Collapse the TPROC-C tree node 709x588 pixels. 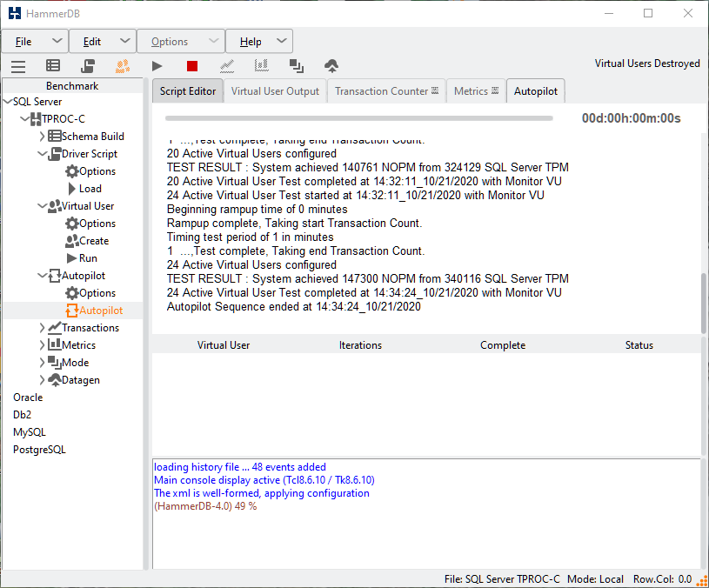click(25, 119)
